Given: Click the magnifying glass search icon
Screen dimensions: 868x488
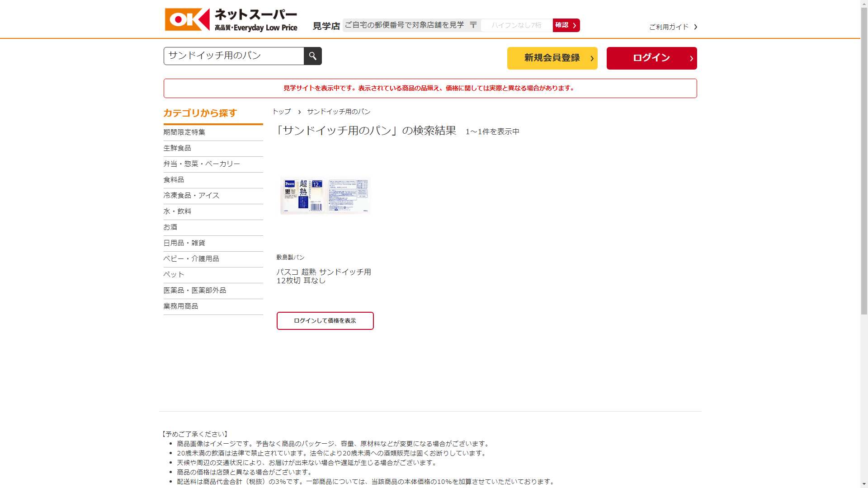Looking at the screenshot, I should point(312,56).
